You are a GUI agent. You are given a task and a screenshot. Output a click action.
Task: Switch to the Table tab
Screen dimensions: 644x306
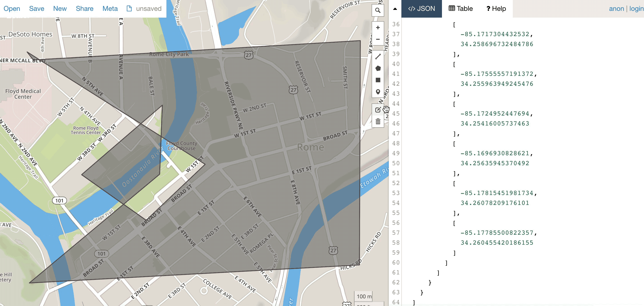[x=460, y=9]
